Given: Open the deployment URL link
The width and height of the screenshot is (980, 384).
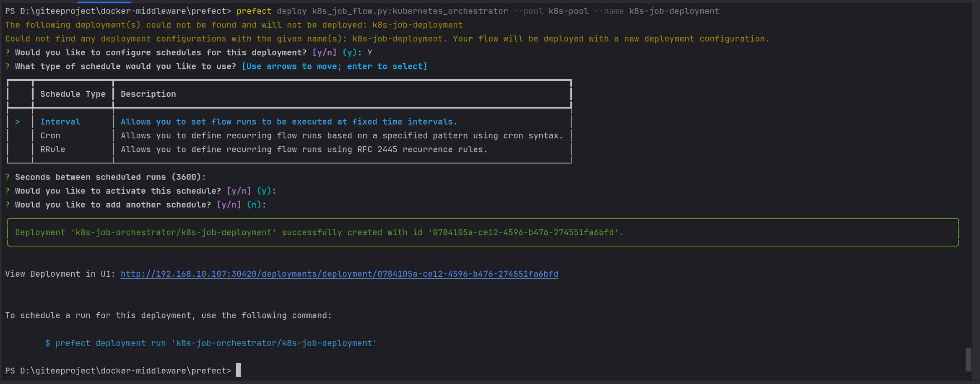Looking at the screenshot, I should click(x=339, y=274).
